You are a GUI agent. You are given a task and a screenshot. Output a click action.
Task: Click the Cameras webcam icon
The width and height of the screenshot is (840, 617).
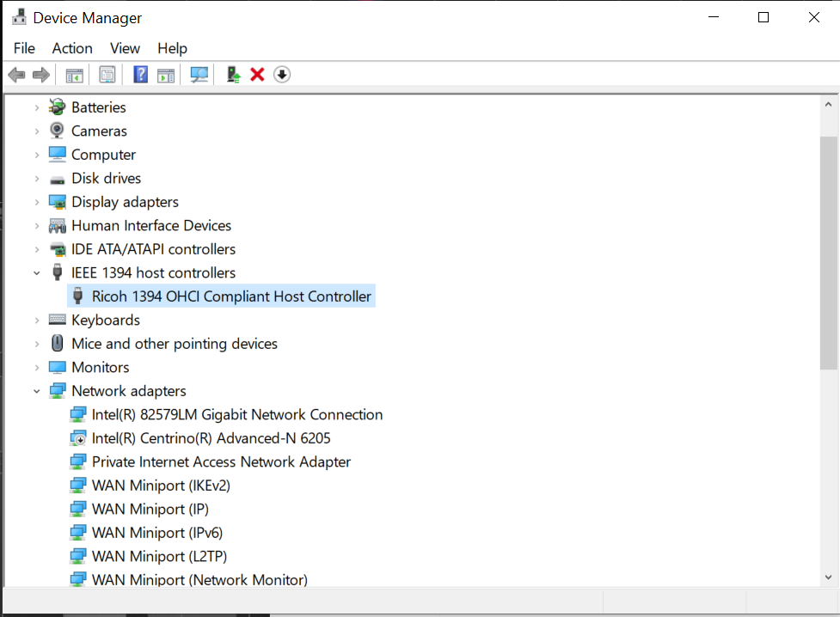[57, 131]
